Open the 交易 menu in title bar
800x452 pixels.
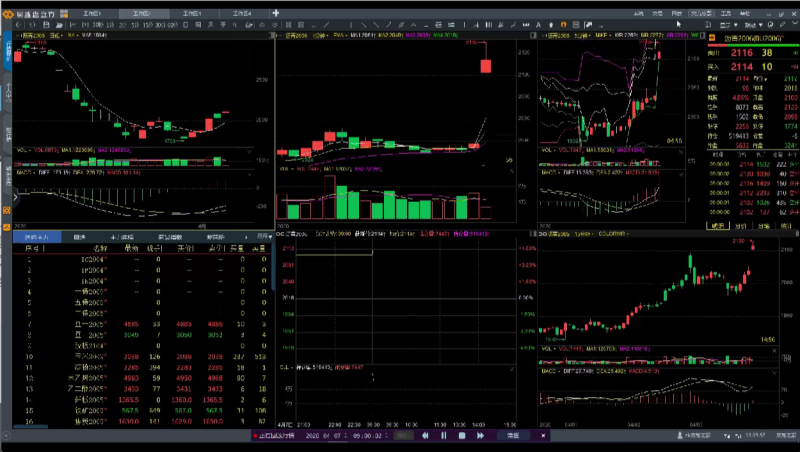[659, 13]
